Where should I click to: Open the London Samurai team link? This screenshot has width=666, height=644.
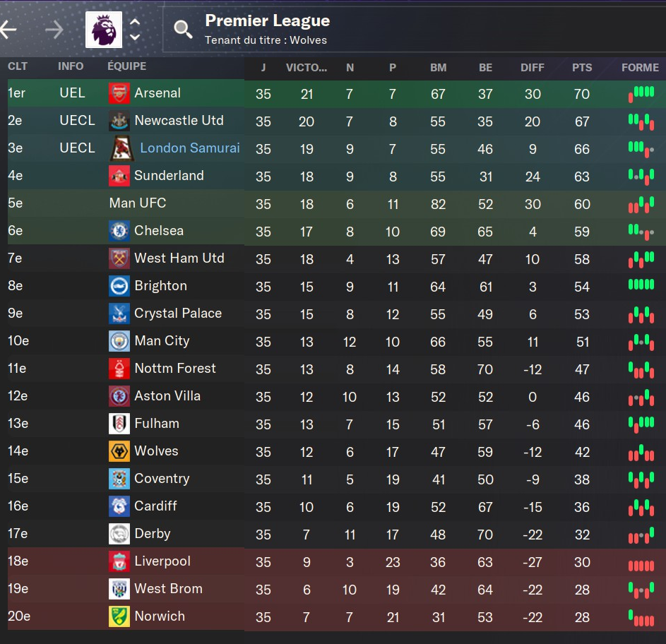(190, 148)
